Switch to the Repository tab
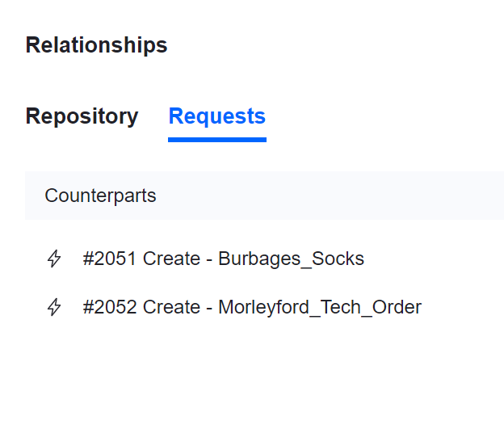504x425 pixels. point(82,116)
